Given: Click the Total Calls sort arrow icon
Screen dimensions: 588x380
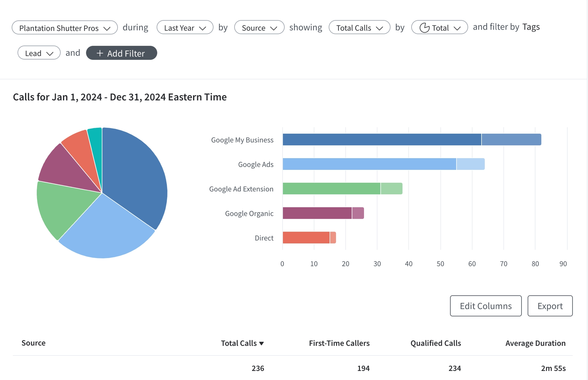Looking at the screenshot, I should click(x=261, y=344).
